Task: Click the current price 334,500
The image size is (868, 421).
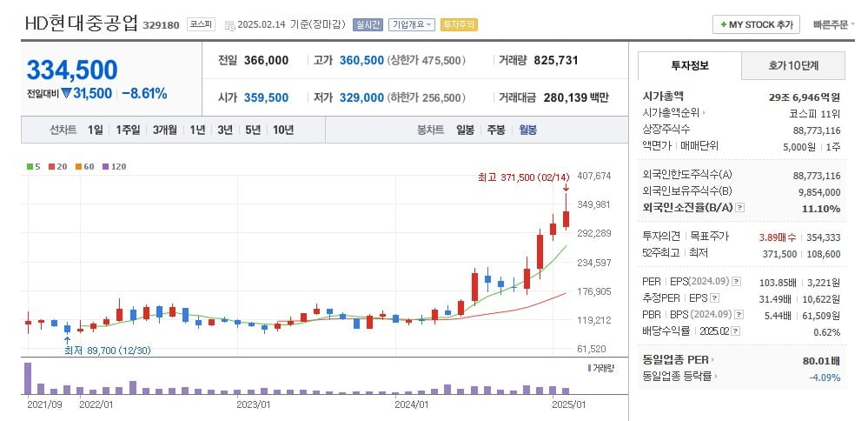Action: 72,70
